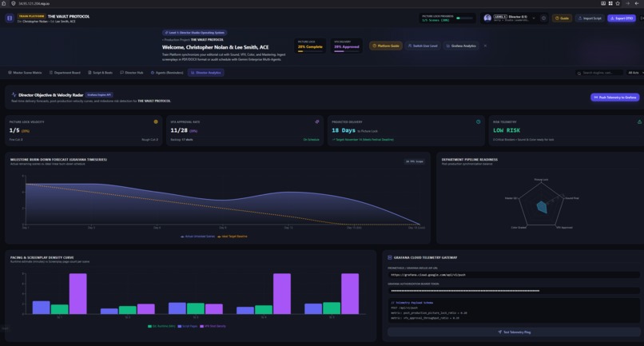Click the browser extensions grid icon
This screenshot has width=644, height=346.
[x=610, y=3]
